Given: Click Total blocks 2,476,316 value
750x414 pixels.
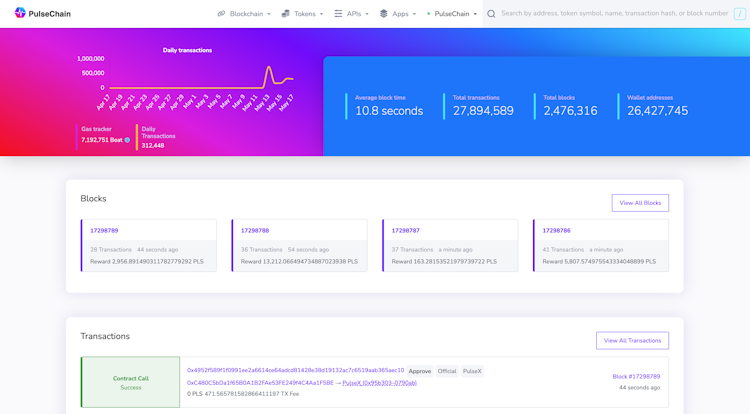Looking at the screenshot, I should coord(570,111).
